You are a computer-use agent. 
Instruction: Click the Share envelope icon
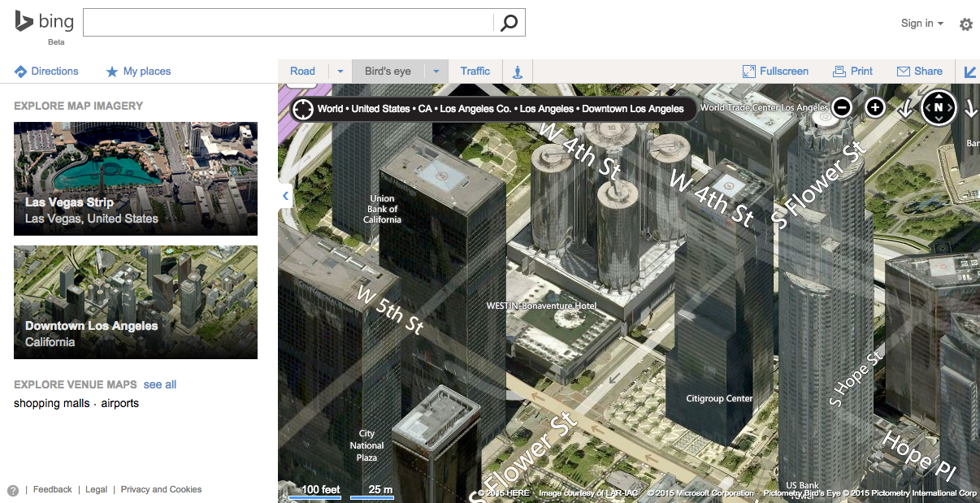click(903, 72)
